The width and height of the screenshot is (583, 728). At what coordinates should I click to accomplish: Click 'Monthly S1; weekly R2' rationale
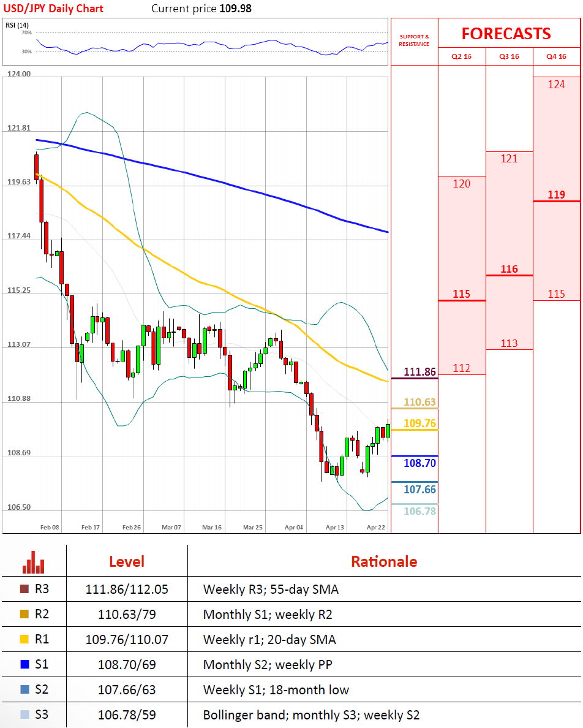(268, 614)
